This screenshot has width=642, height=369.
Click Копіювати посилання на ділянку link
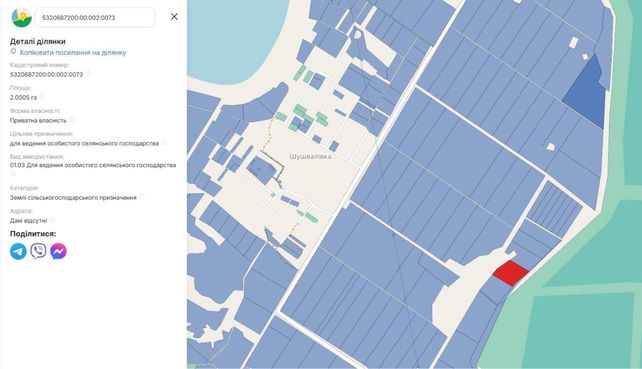pos(73,52)
